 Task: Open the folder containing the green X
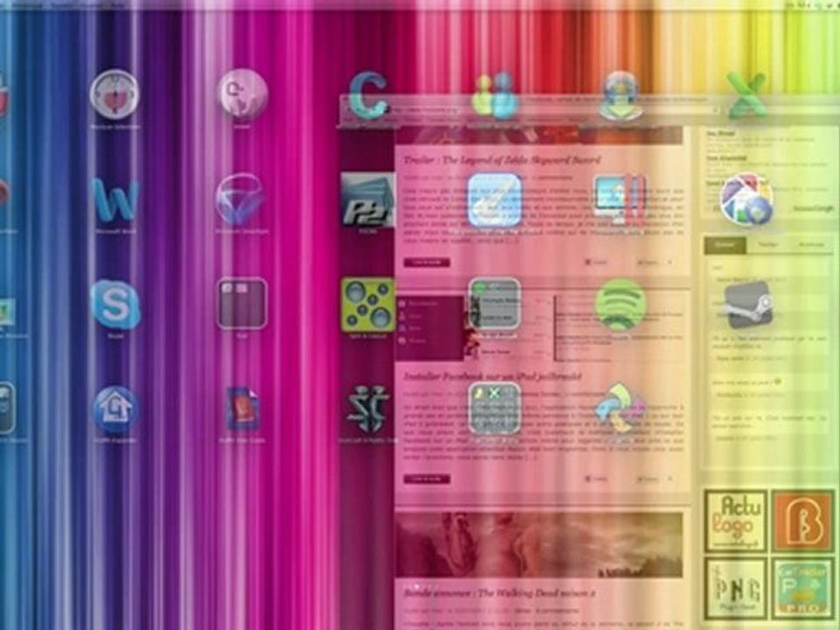(494, 409)
